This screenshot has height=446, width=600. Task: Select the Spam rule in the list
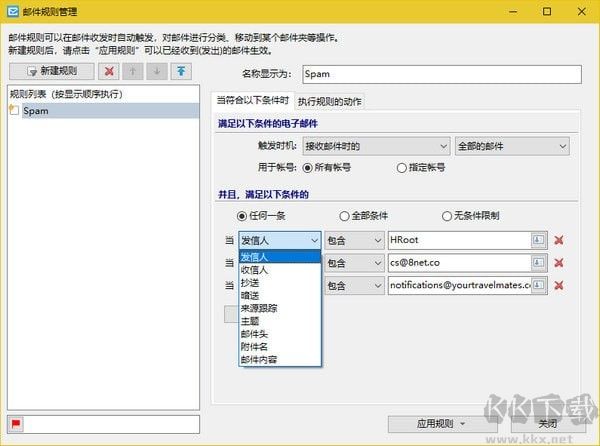[x=110, y=111]
